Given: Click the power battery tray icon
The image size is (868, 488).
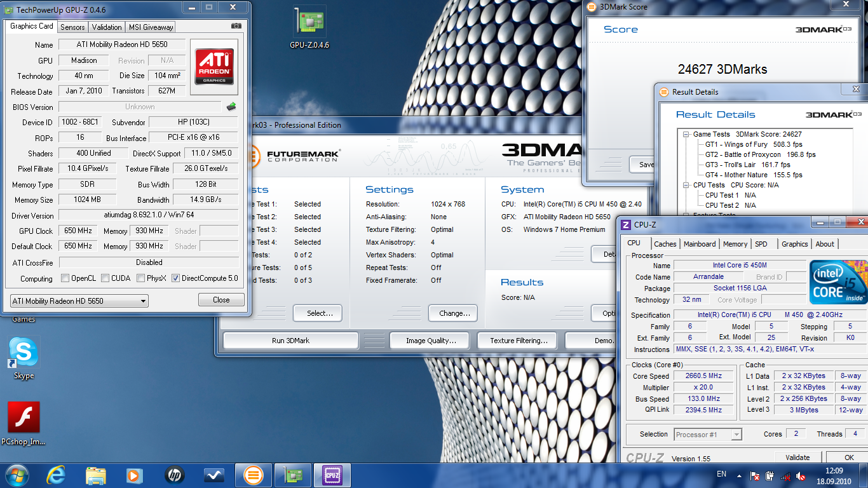Looking at the screenshot, I should [770, 476].
